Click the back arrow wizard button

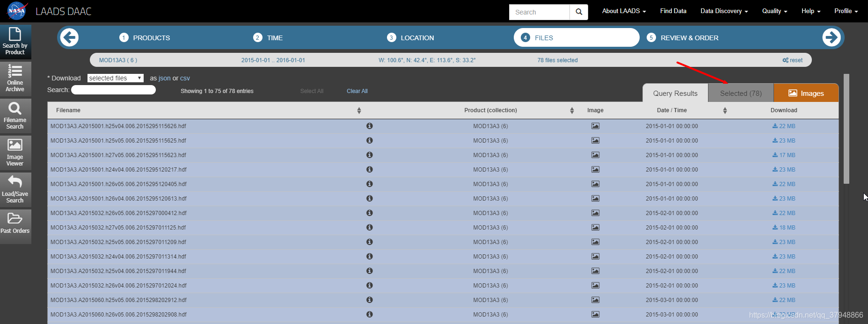click(x=69, y=37)
